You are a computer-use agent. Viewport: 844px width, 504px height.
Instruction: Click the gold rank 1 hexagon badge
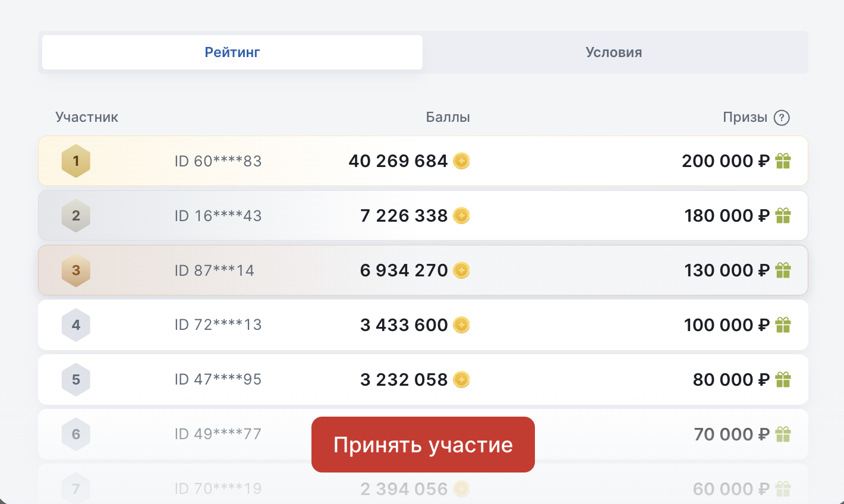pyautogui.click(x=76, y=161)
